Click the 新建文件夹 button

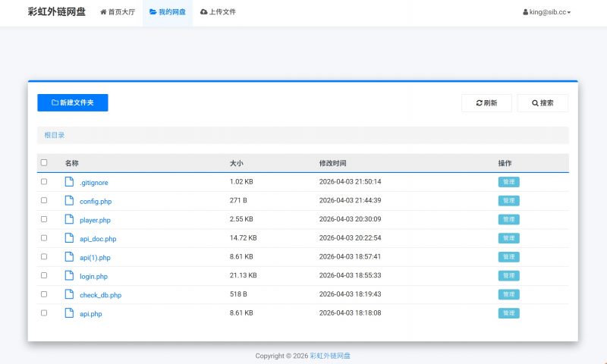tap(73, 102)
